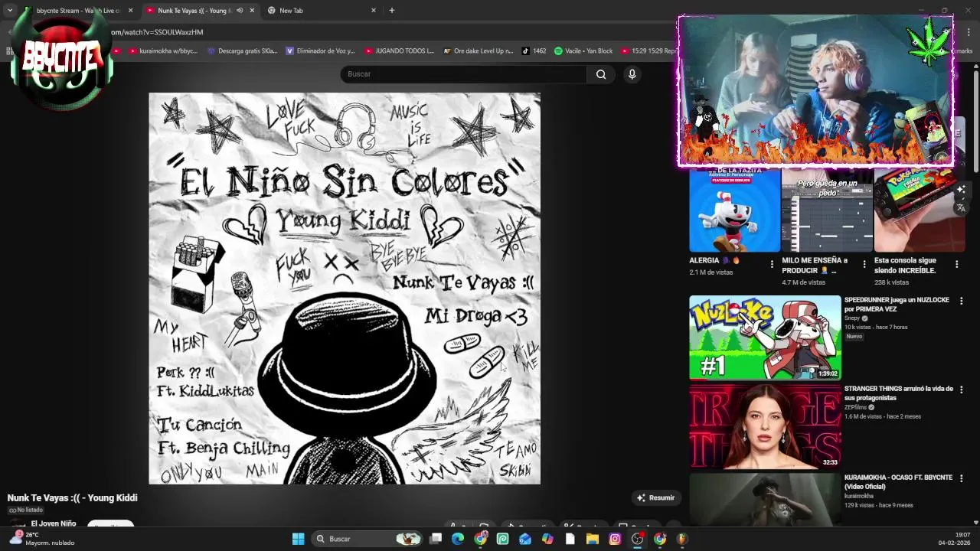Click the Resumir summarize button
The width and height of the screenshot is (980, 551).
[x=655, y=497]
